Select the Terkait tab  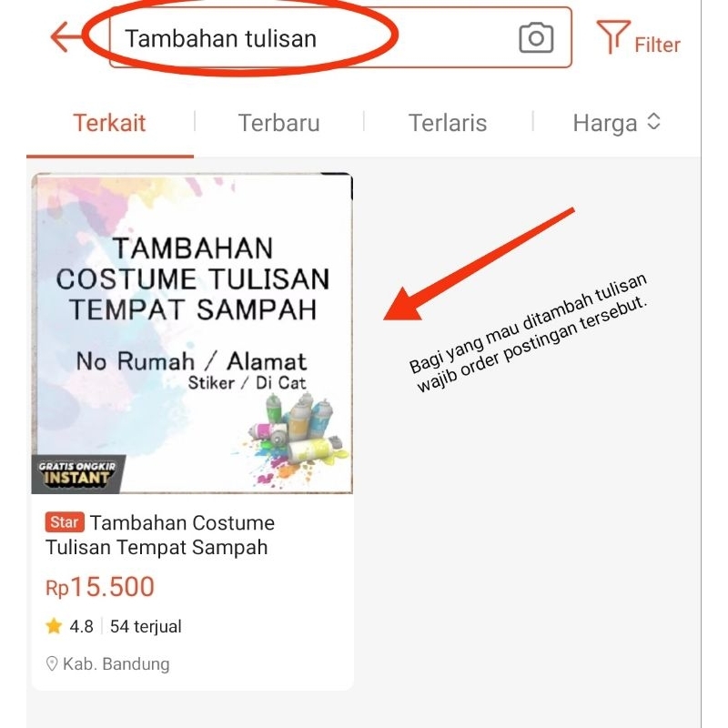click(x=109, y=123)
